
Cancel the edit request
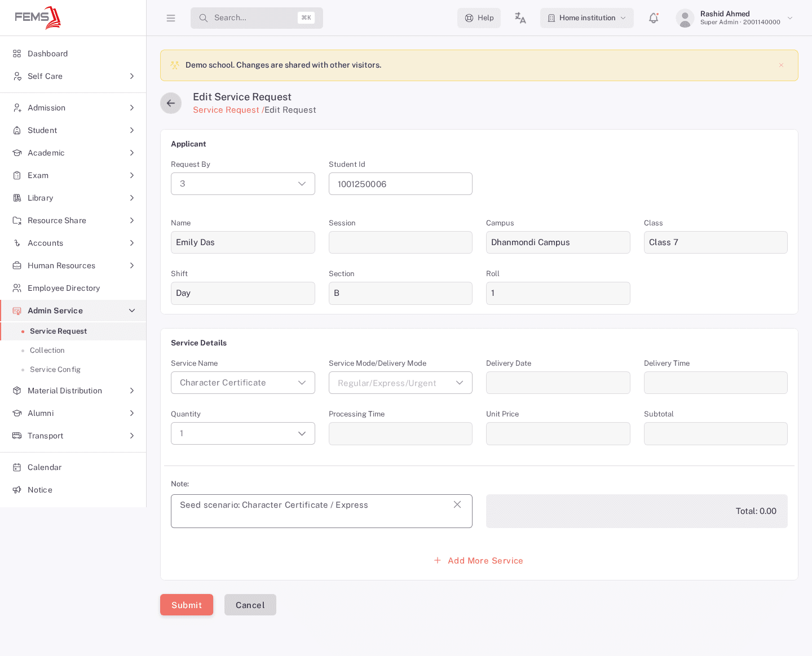[x=250, y=605]
